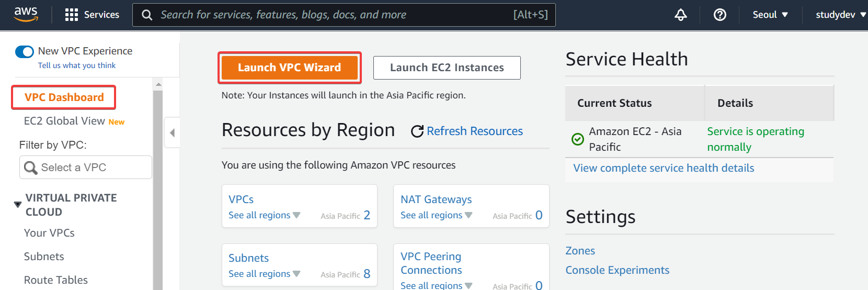The image size is (868, 290).
Task: Click the green check status icon for Amazon EC2
Action: (x=578, y=139)
